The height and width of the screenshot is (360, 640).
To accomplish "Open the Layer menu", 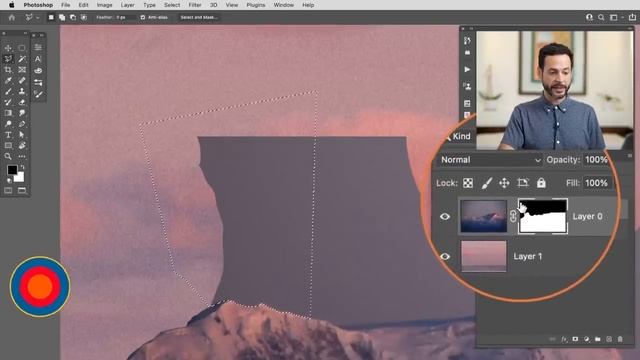I will (127, 5).
